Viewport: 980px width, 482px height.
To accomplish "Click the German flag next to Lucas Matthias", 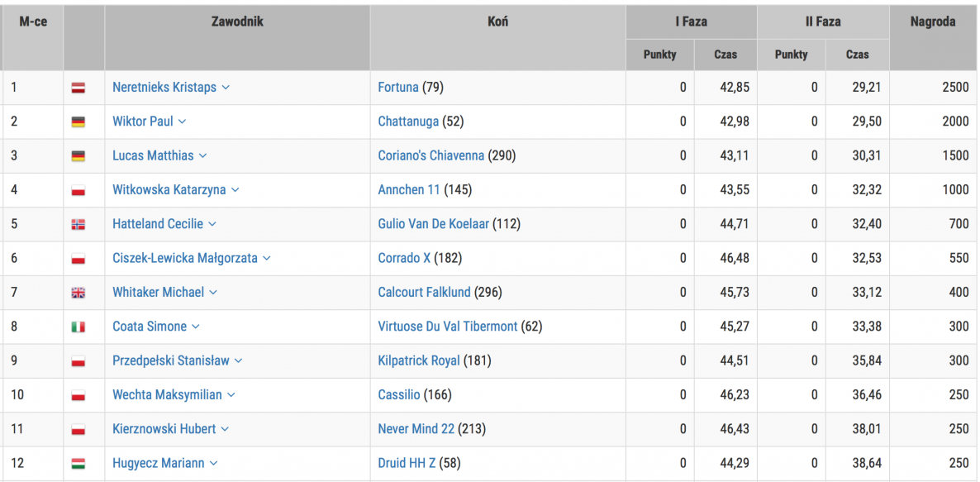I will click(78, 156).
